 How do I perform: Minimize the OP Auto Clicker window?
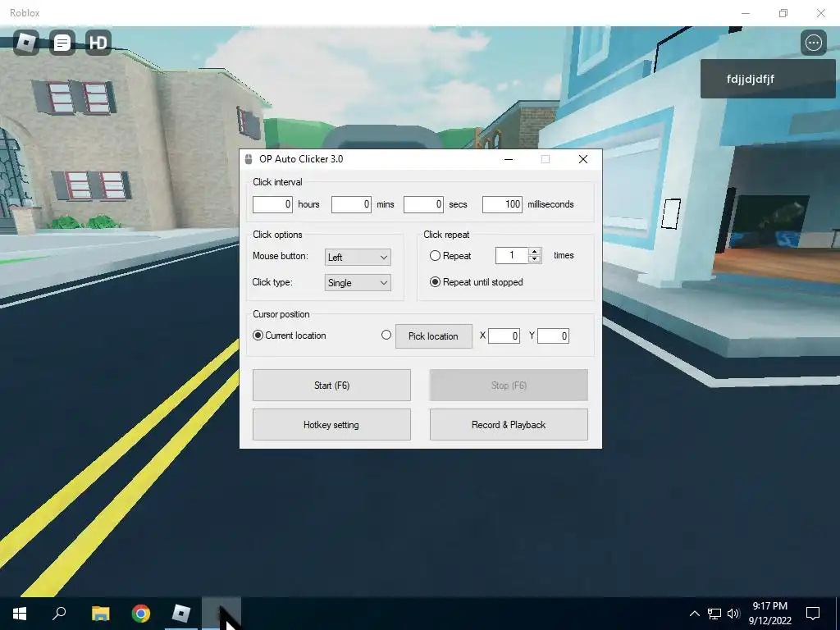[509, 159]
